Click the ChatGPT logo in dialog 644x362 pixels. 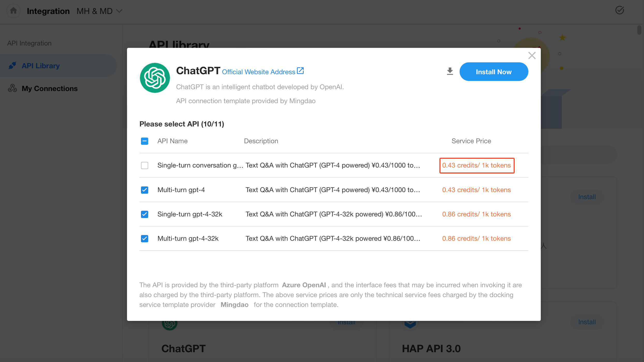tap(155, 78)
